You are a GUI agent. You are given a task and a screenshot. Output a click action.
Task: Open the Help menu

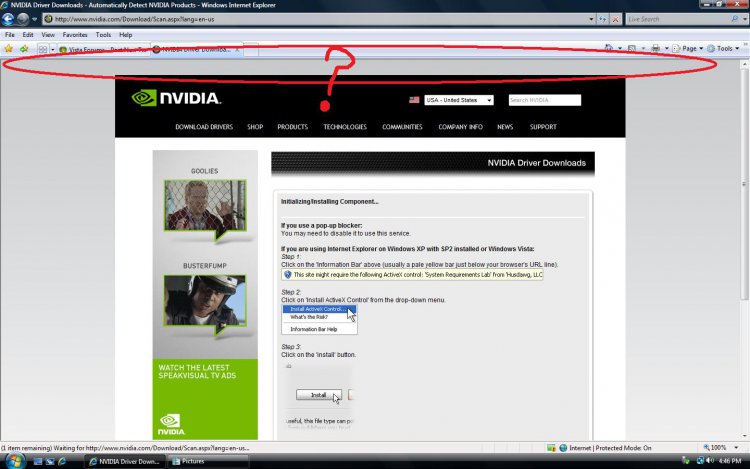[126, 35]
